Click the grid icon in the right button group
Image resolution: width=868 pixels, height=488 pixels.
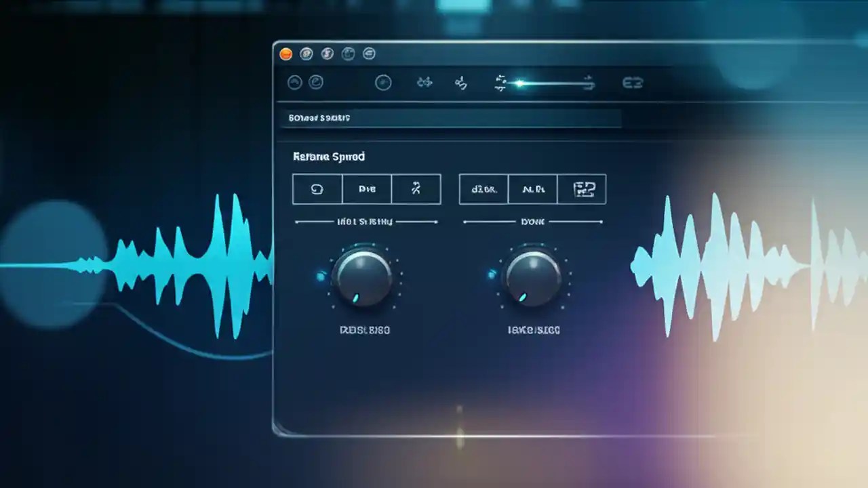(582, 189)
